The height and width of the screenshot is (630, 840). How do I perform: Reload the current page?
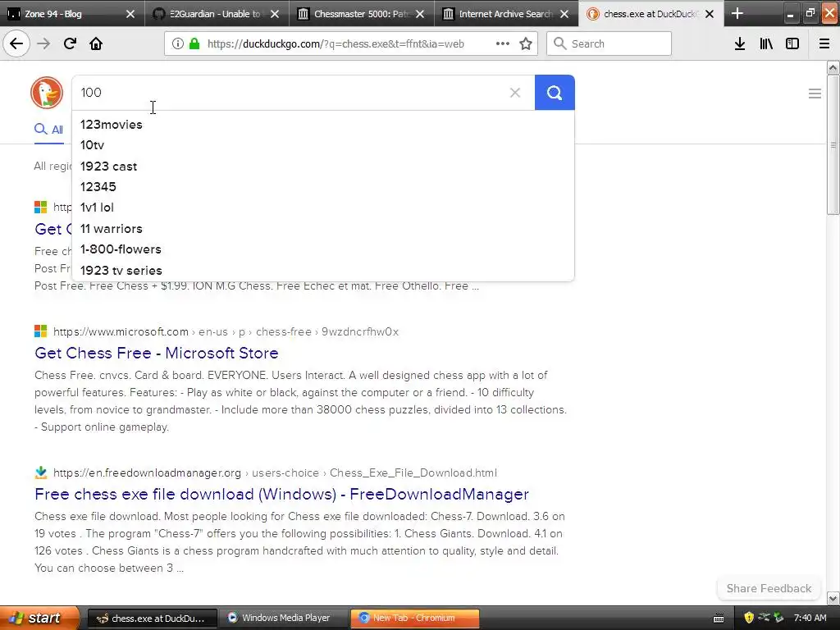coord(70,43)
